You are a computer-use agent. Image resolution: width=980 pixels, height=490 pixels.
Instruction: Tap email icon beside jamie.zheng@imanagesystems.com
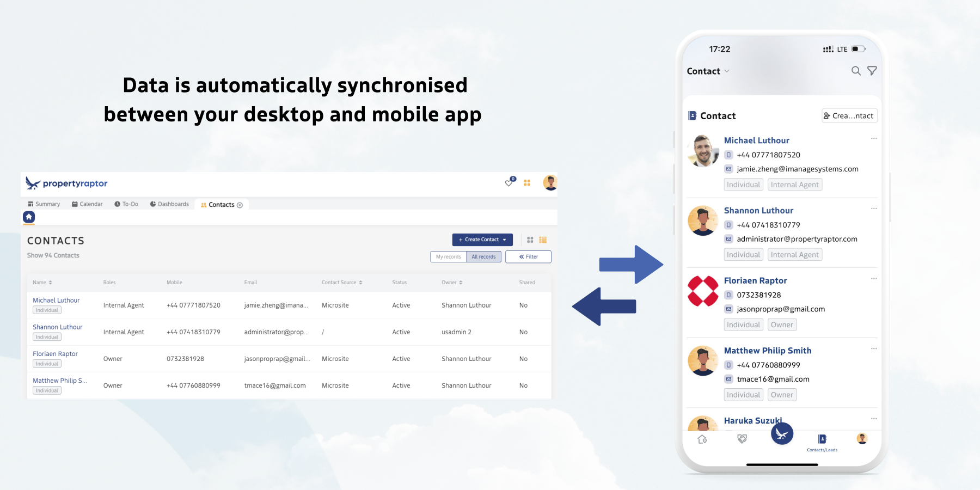point(728,169)
